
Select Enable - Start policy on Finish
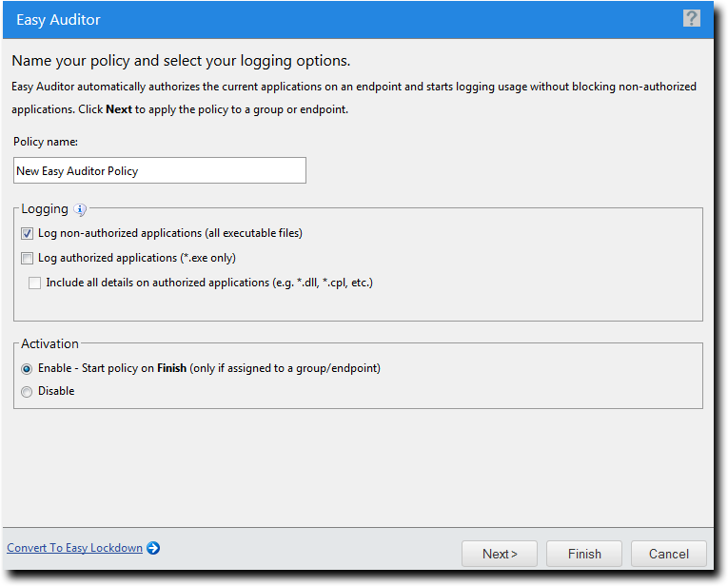[27, 369]
